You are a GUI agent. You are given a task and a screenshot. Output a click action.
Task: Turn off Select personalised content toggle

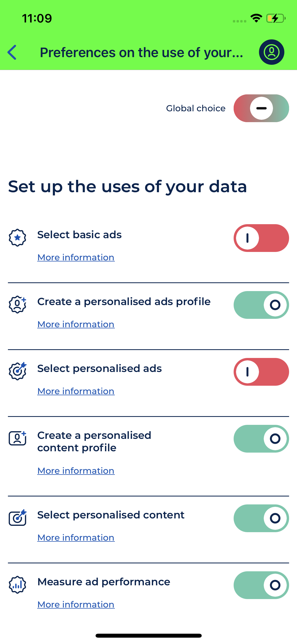pyautogui.click(x=261, y=518)
